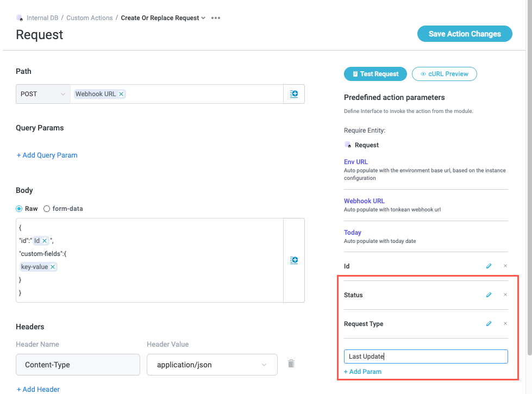Screen dimensions: 532x394
Task: Click the Test Request button
Action: (x=375, y=74)
